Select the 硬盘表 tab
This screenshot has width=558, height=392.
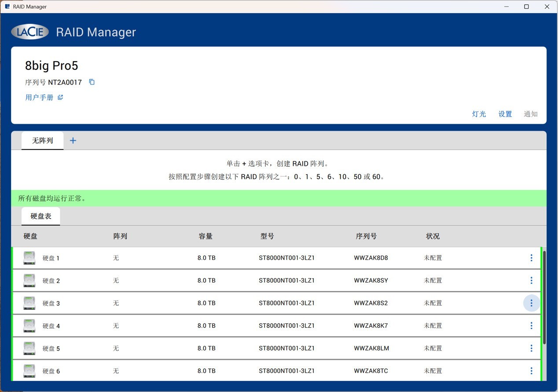41,216
